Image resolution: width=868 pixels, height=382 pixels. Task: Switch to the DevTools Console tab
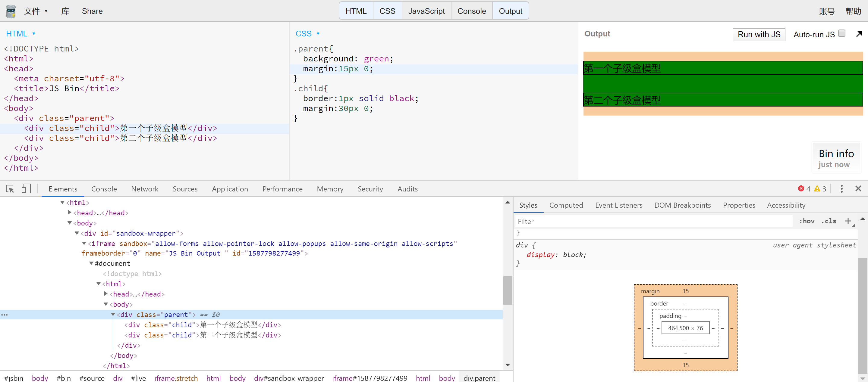104,189
